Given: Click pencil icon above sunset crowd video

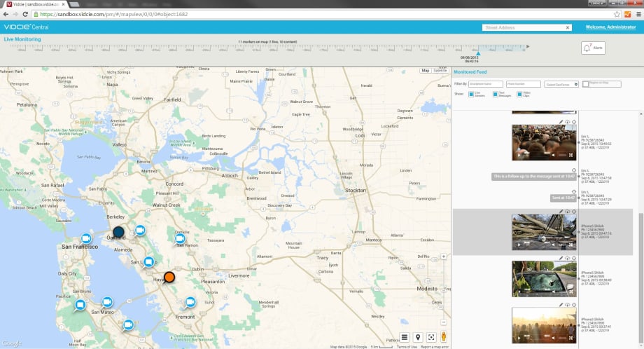Looking at the screenshot, I should tap(561, 305).
